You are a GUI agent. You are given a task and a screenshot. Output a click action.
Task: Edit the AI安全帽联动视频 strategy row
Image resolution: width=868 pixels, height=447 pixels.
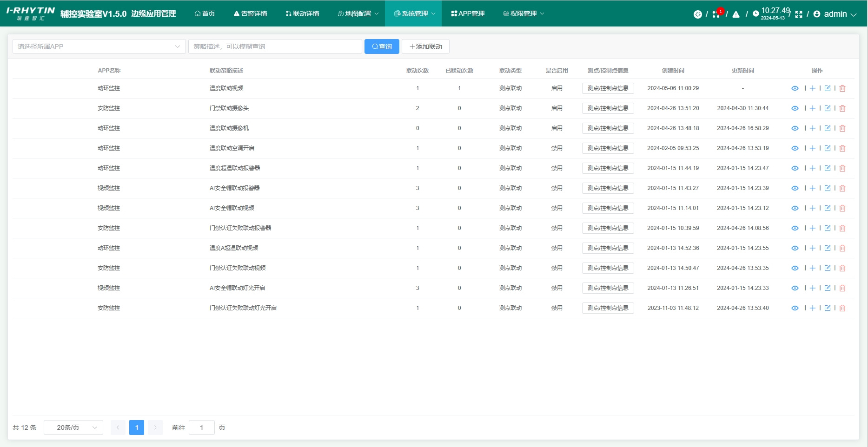click(x=828, y=208)
